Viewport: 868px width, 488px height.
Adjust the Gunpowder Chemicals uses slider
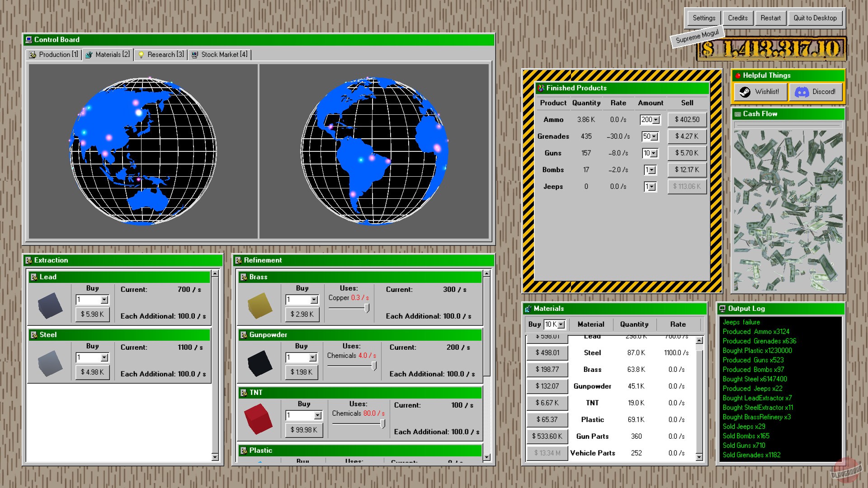point(375,366)
